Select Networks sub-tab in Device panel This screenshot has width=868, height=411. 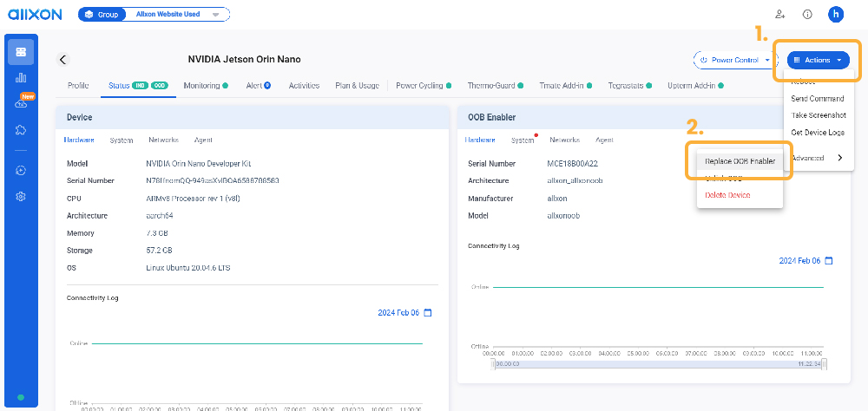[163, 140]
